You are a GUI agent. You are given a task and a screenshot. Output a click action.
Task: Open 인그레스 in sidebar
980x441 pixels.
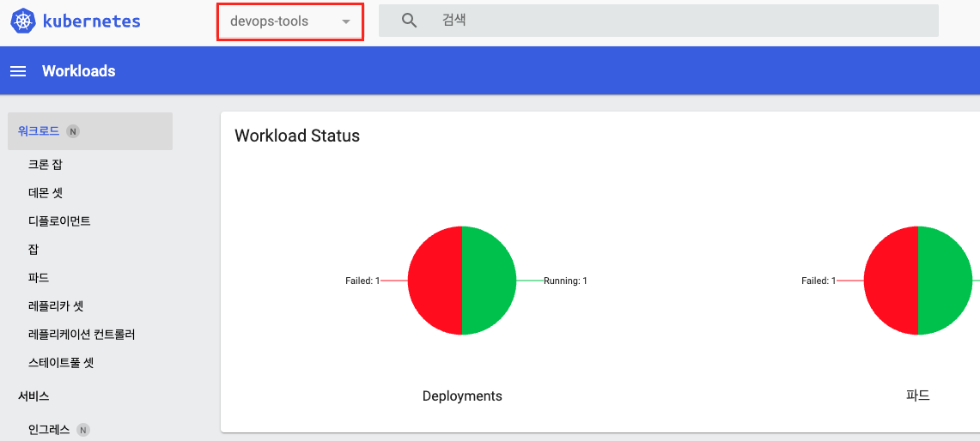click(x=49, y=430)
